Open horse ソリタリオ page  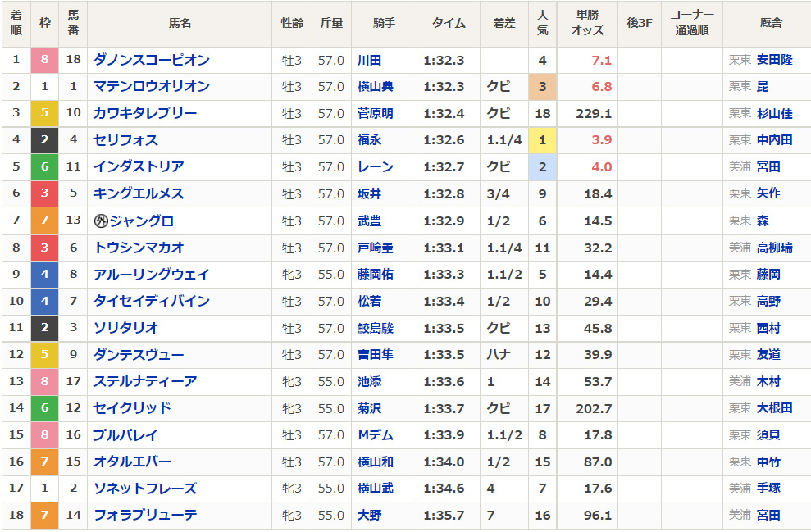click(125, 328)
